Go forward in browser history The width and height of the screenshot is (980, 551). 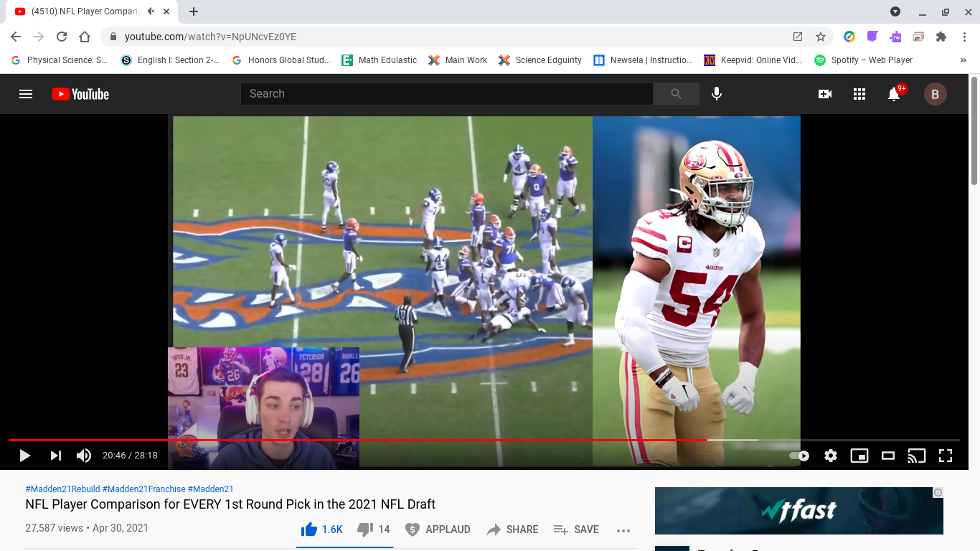(39, 37)
